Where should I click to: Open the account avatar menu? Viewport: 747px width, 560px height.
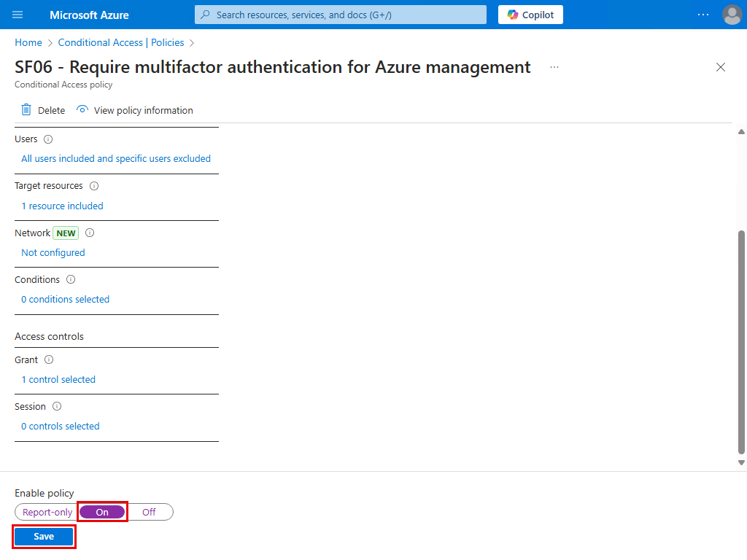[732, 15]
